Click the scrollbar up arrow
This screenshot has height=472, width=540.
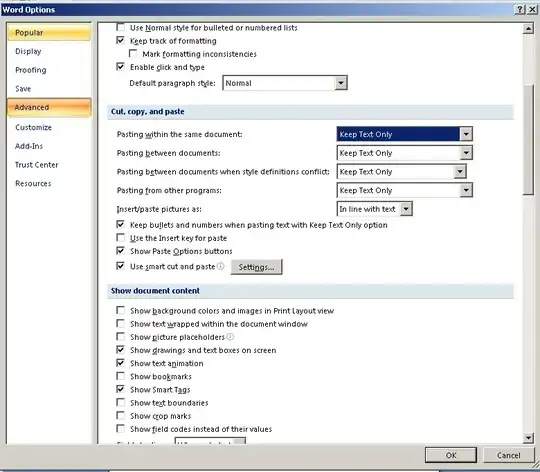528,29
